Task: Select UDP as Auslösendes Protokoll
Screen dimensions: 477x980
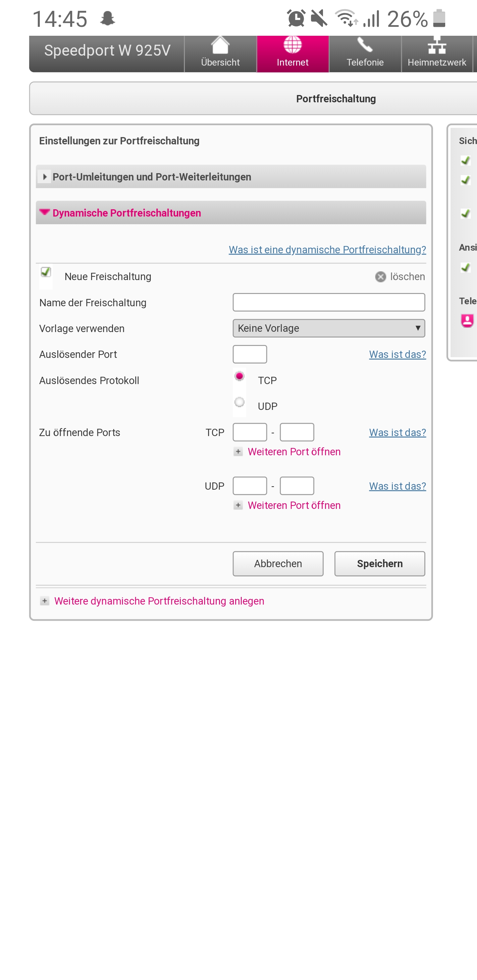Action: [239, 402]
